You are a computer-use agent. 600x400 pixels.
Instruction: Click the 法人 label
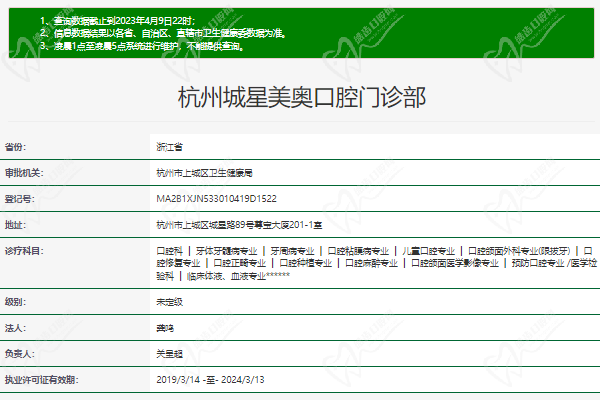tap(15, 328)
